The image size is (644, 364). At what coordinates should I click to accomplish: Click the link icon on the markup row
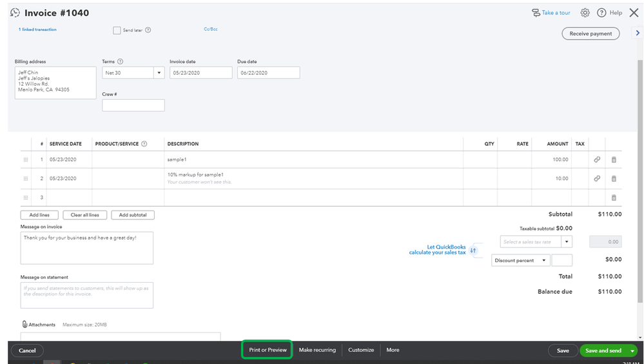(597, 178)
